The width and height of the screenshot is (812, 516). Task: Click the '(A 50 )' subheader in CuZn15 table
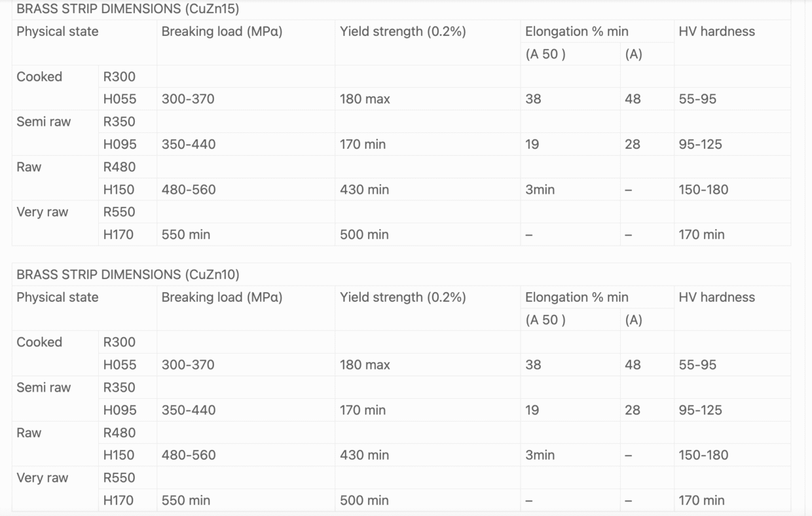(545, 54)
